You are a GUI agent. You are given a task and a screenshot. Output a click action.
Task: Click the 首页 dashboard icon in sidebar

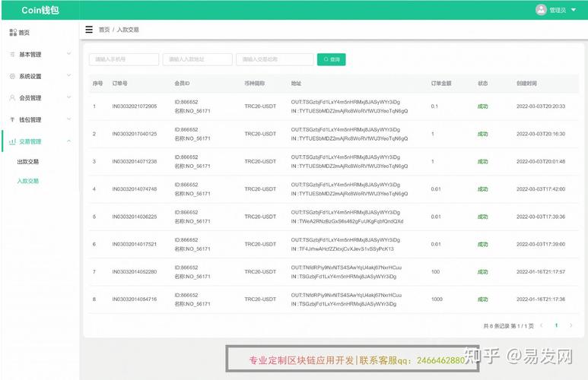click(13, 33)
